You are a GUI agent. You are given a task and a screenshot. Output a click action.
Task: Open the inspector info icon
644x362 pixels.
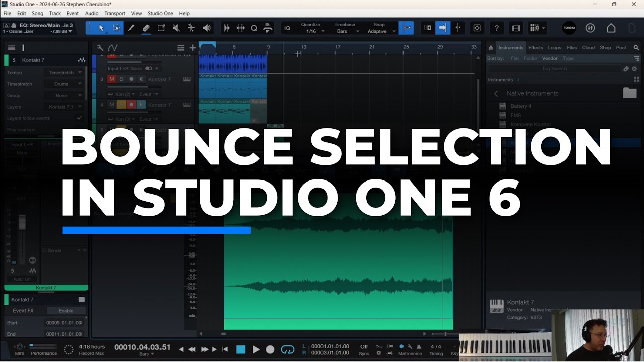pos(23,48)
